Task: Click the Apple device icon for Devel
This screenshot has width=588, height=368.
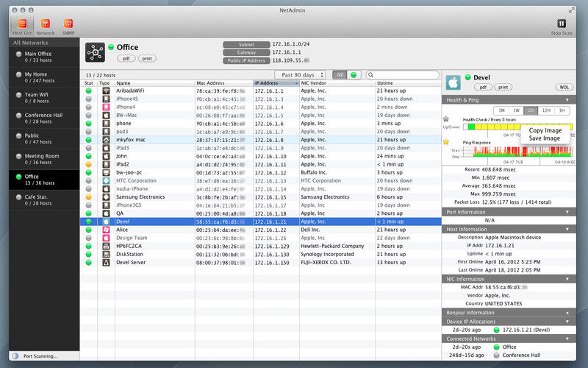Action: [x=453, y=82]
